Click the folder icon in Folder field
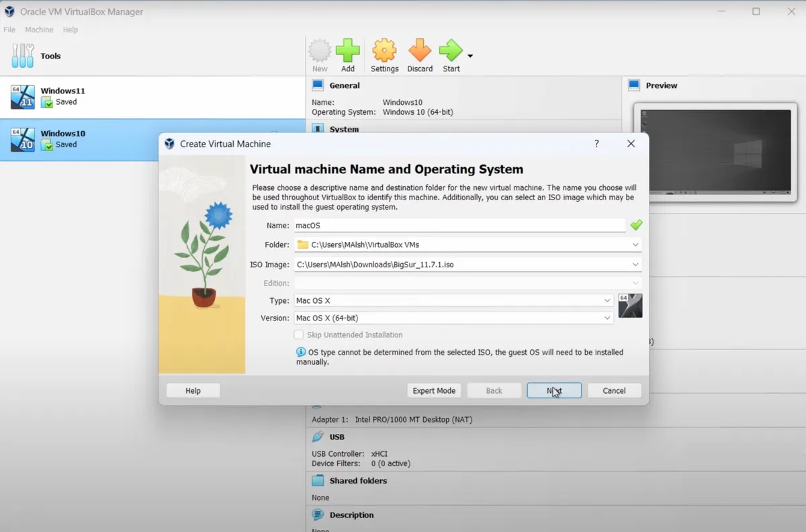 point(303,245)
